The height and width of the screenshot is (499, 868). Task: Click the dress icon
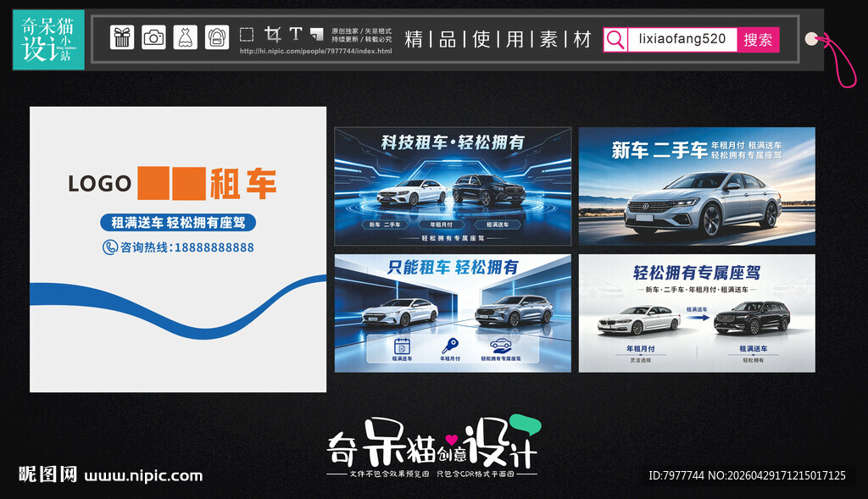(x=185, y=37)
